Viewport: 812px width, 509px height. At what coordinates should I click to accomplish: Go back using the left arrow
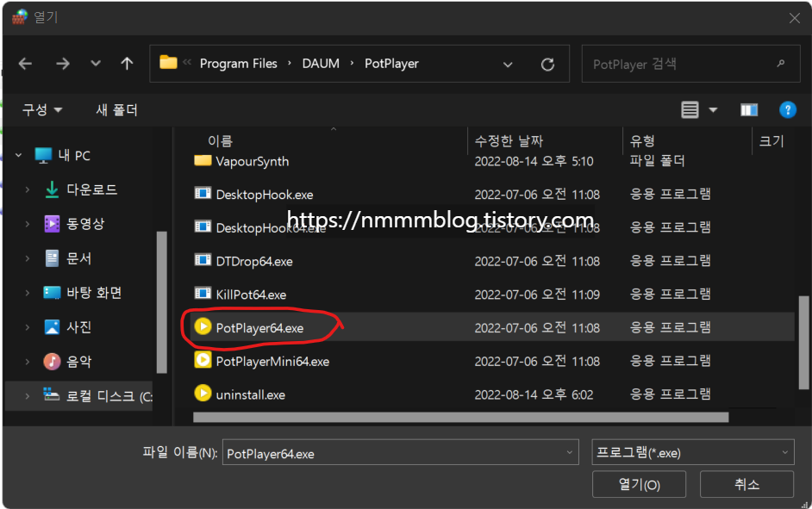pyautogui.click(x=25, y=64)
